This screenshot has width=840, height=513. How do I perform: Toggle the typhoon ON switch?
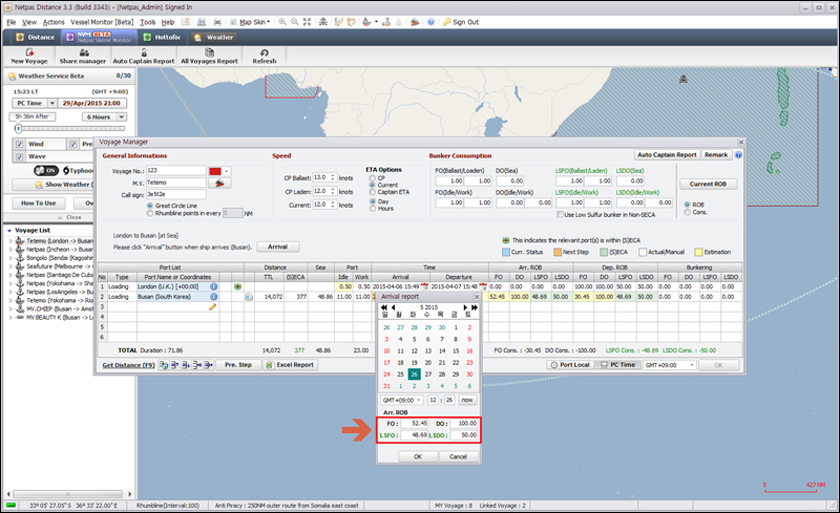click(x=46, y=170)
